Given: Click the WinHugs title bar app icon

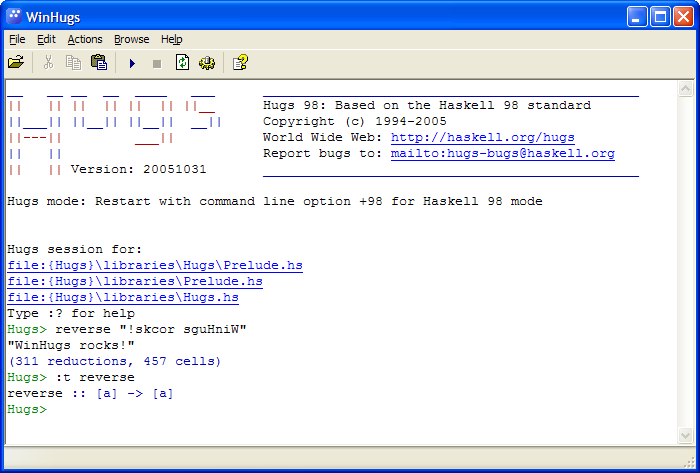Looking at the screenshot, I should [x=14, y=17].
